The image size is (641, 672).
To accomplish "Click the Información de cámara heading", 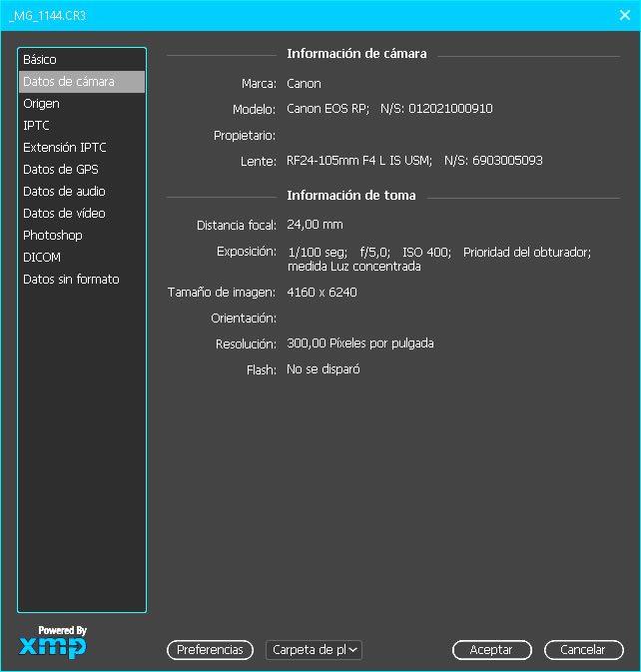I will pos(356,54).
